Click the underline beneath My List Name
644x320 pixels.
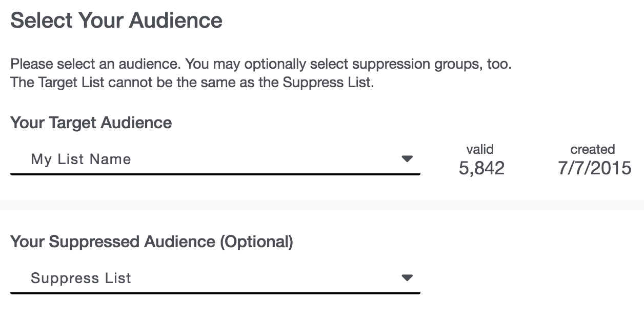click(x=215, y=174)
